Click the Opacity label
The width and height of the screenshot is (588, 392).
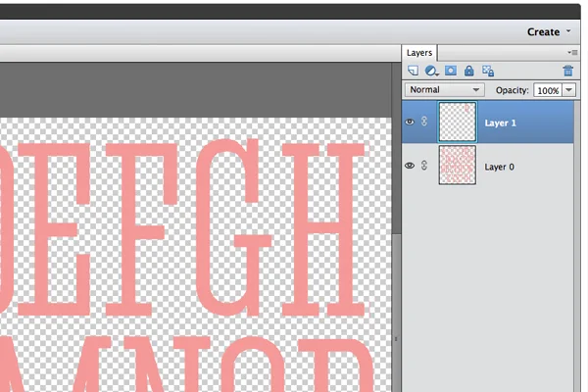coord(512,90)
